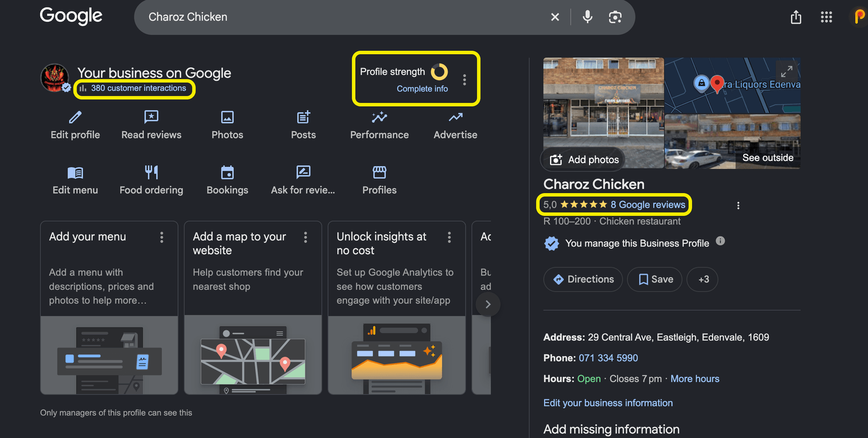Image resolution: width=868 pixels, height=438 pixels.
Task: Click into the search field showing Charoz Chicken
Action: pyautogui.click(x=342, y=17)
